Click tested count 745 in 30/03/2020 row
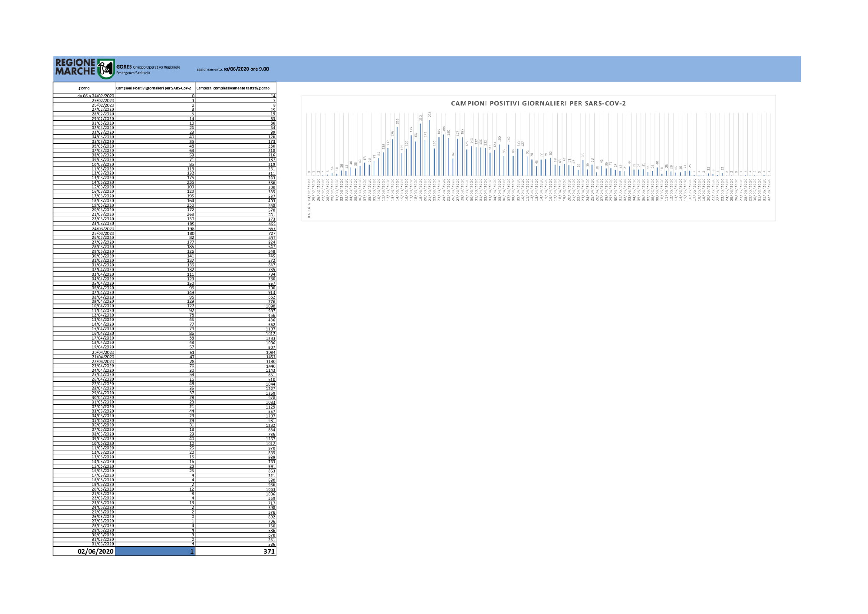This screenshot has height=614, width=868. [272, 256]
